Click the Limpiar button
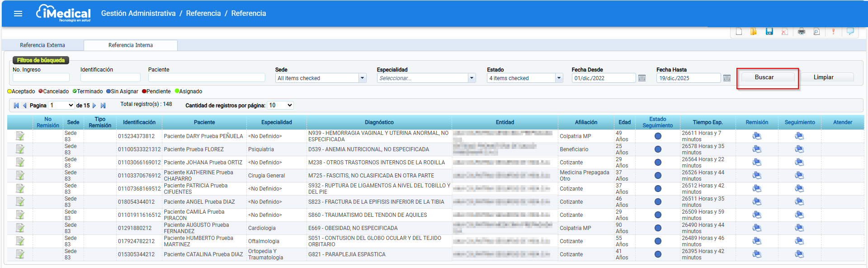The width and height of the screenshot is (868, 268). [x=823, y=77]
